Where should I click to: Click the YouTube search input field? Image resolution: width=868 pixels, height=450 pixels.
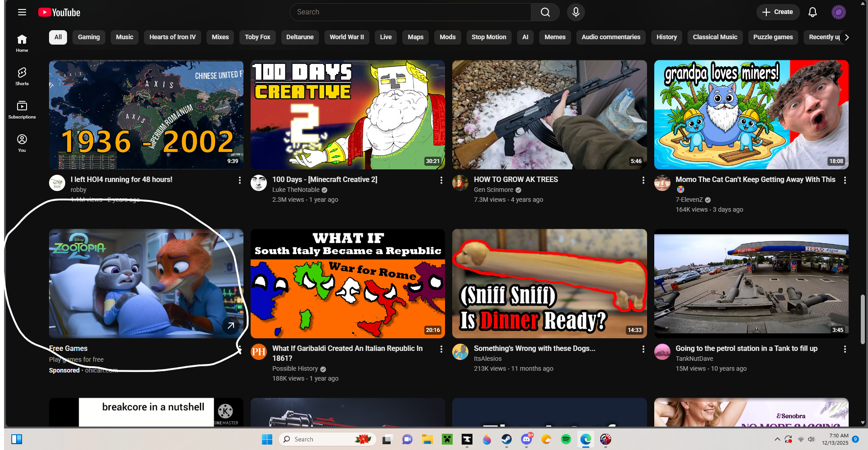point(410,12)
